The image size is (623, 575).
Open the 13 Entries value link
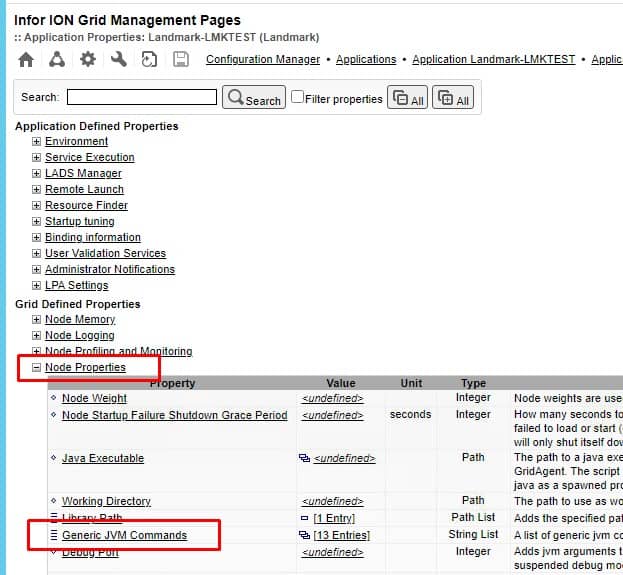coord(342,535)
